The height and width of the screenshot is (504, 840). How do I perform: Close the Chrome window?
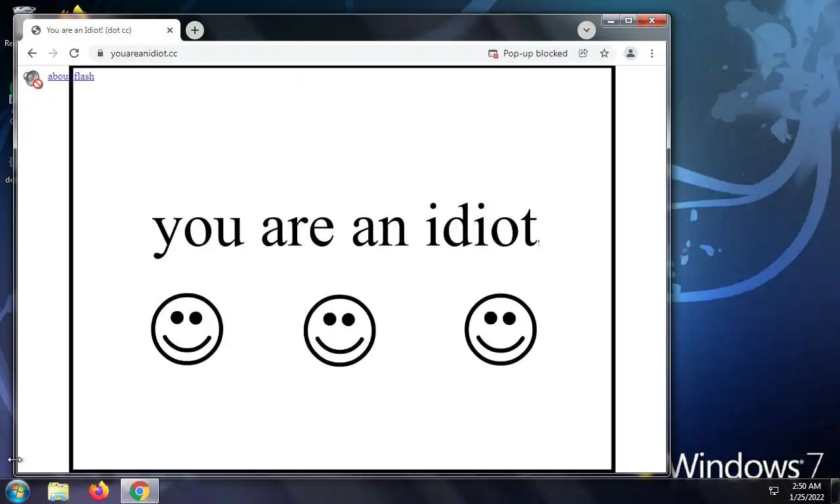pos(652,20)
